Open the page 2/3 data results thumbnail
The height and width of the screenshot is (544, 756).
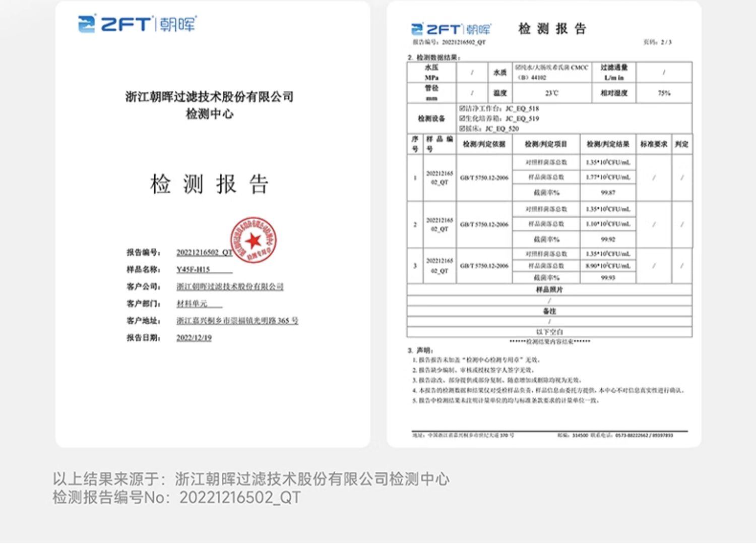(544, 224)
